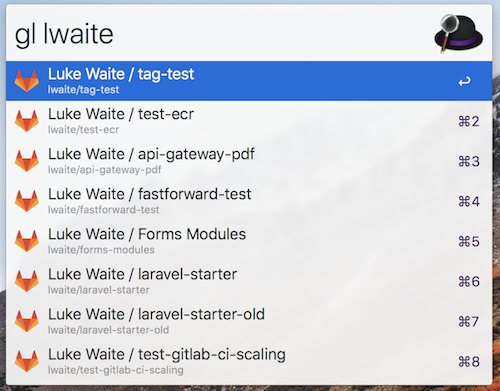The height and width of the screenshot is (391, 500).
Task: Click GitLab fox icon beside laravel-starter-old
Action: (x=27, y=321)
